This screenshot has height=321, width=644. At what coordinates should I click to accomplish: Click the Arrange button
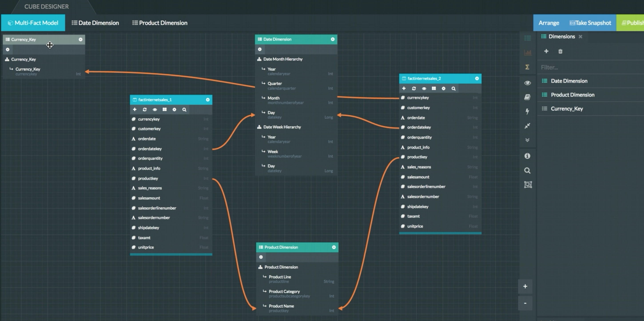click(x=549, y=23)
